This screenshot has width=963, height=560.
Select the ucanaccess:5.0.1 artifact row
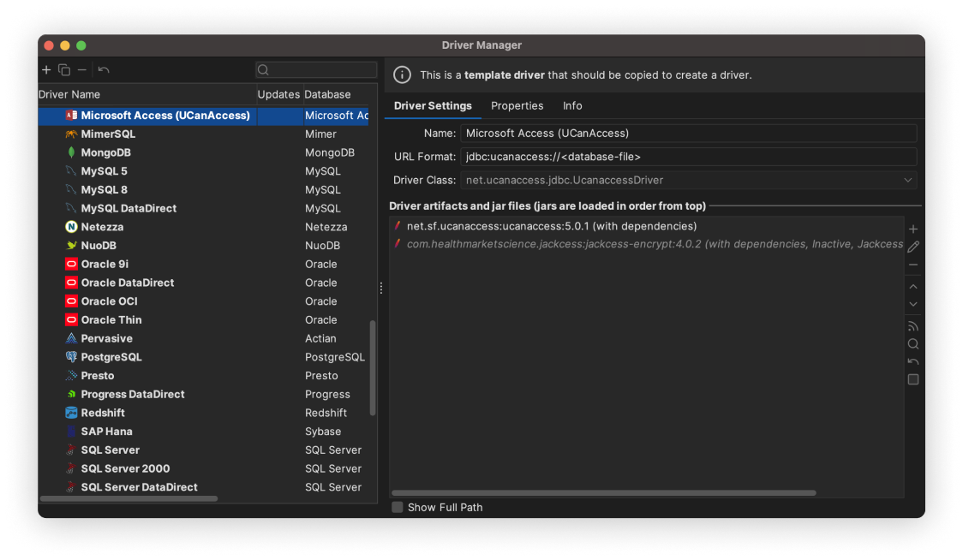(x=647, y=226)
